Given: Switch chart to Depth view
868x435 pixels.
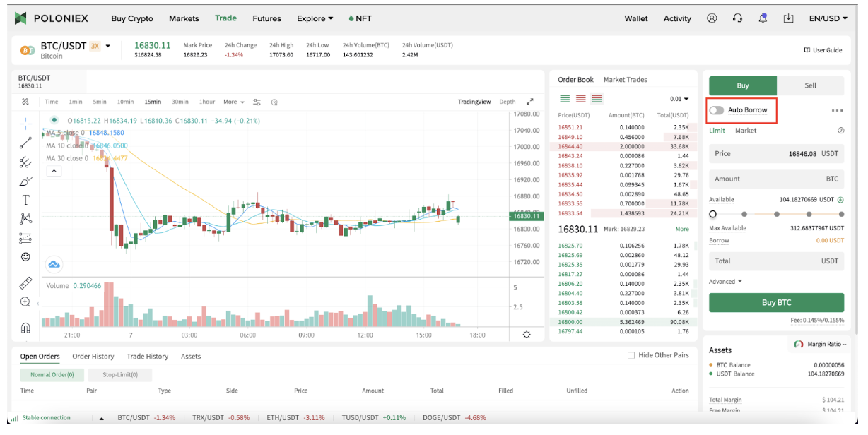Looking at the screenshot, I should 508,102.
